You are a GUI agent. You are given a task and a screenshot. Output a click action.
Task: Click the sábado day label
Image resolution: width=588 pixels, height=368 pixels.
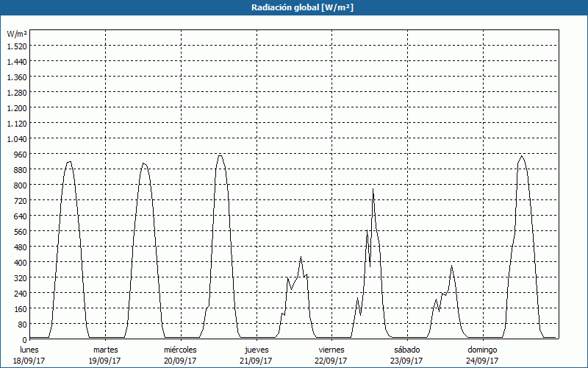(x=406, y=350)
